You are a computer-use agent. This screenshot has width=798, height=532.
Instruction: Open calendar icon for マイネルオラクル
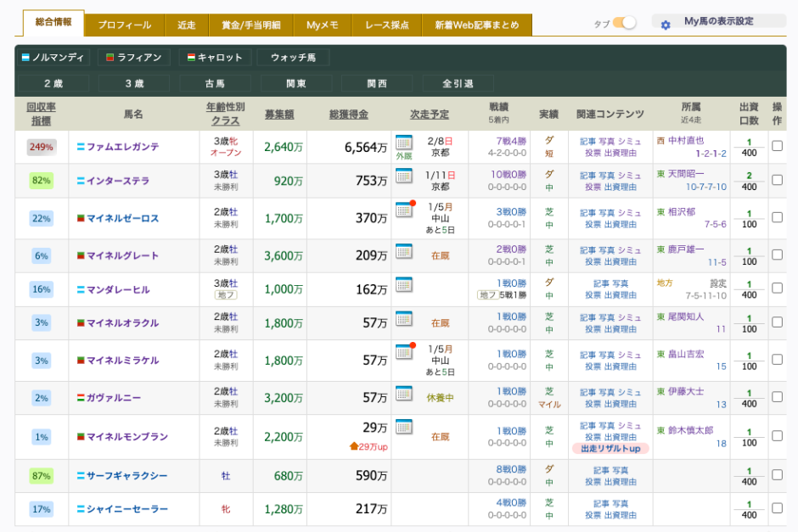click(403, 318)
